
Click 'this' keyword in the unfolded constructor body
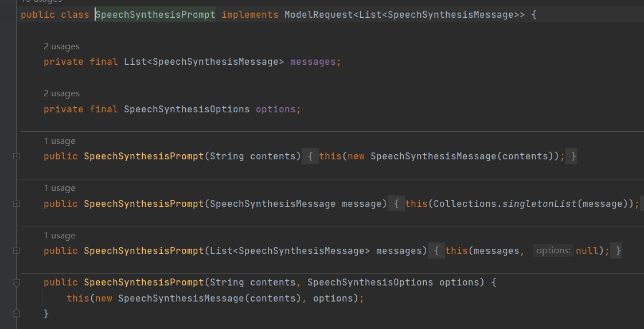[78, 298]
